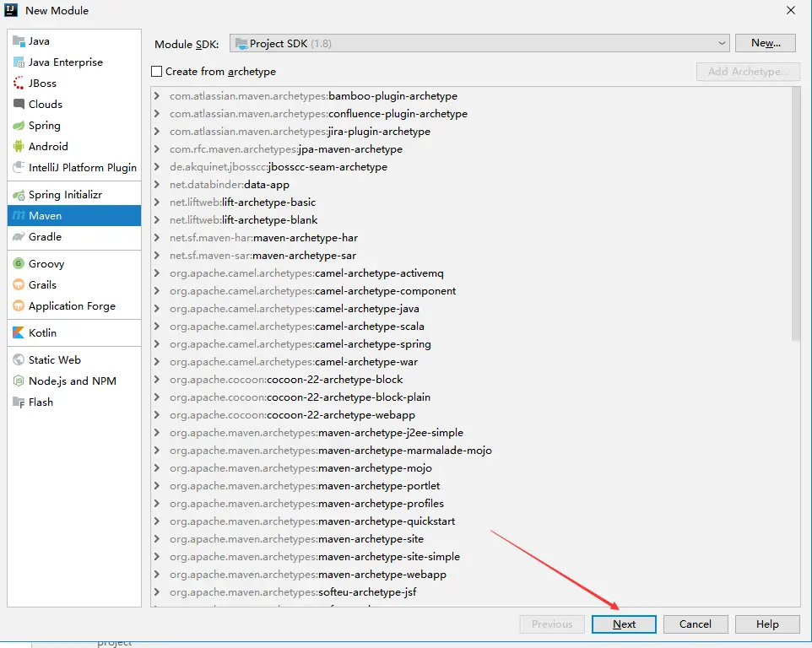The image size is (812, 648).
Task: Select maven-archetype-j2ee-simple row
Action: tap(471, 432)
